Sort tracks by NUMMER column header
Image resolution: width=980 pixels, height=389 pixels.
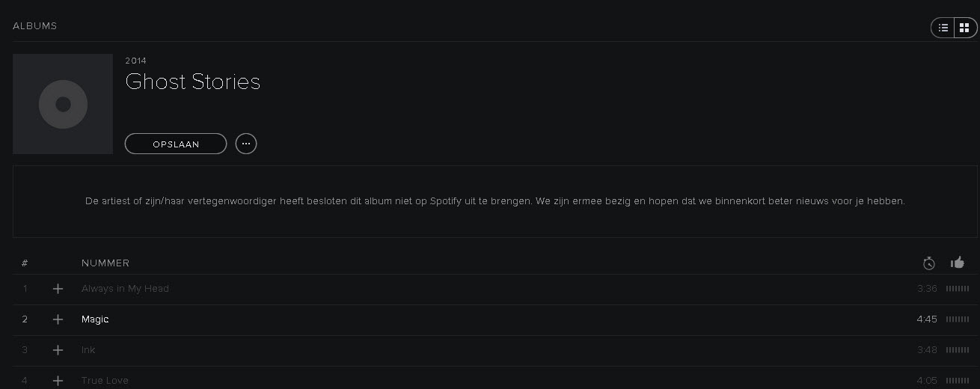pos(105,263)
